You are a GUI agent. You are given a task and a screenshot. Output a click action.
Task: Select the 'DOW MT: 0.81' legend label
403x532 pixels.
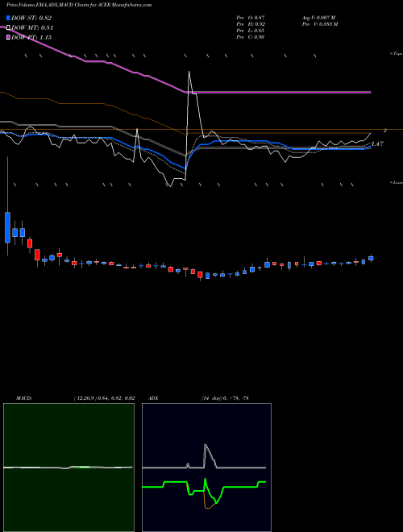pyautogui.click(x=32, y=28)
